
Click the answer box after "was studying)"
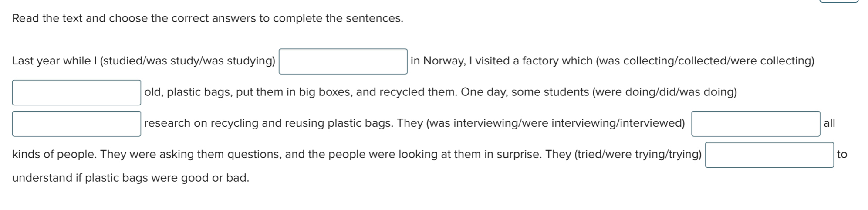pos(343,61)
